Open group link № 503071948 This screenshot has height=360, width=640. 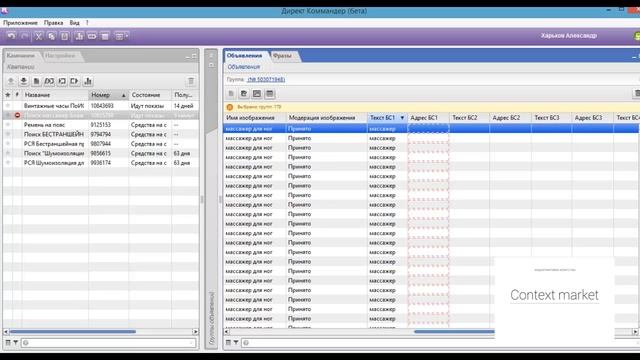266,80
